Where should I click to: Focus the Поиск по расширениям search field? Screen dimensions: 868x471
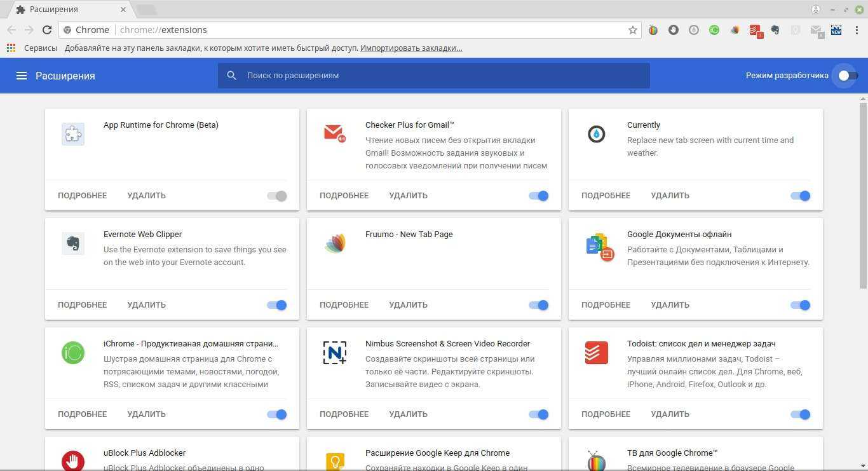(x=433, y=75)
